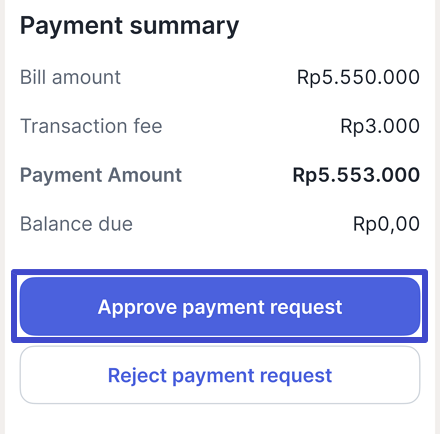Click the Transaction fee label
This screenshot has width=440, height=434.
click(x=91, y=126)
